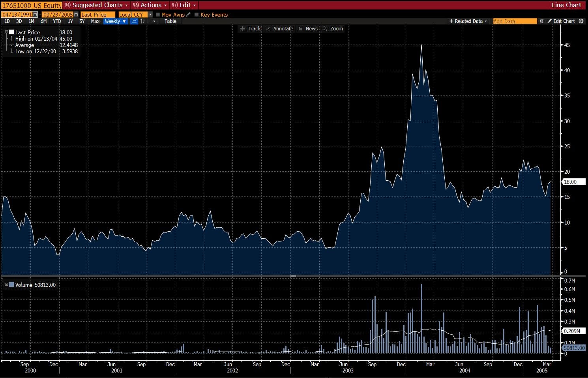Select the 3D time range

pyautogui.click(x=19, y=21)
